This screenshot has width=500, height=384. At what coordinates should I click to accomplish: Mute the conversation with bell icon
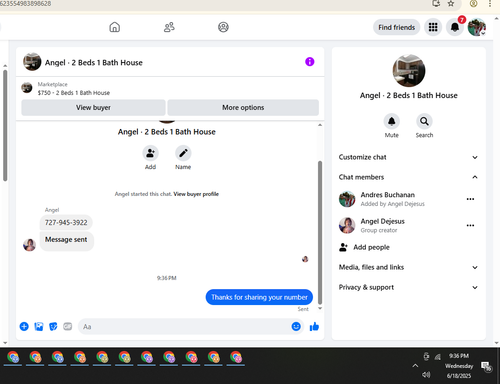(x=392, y=121)
